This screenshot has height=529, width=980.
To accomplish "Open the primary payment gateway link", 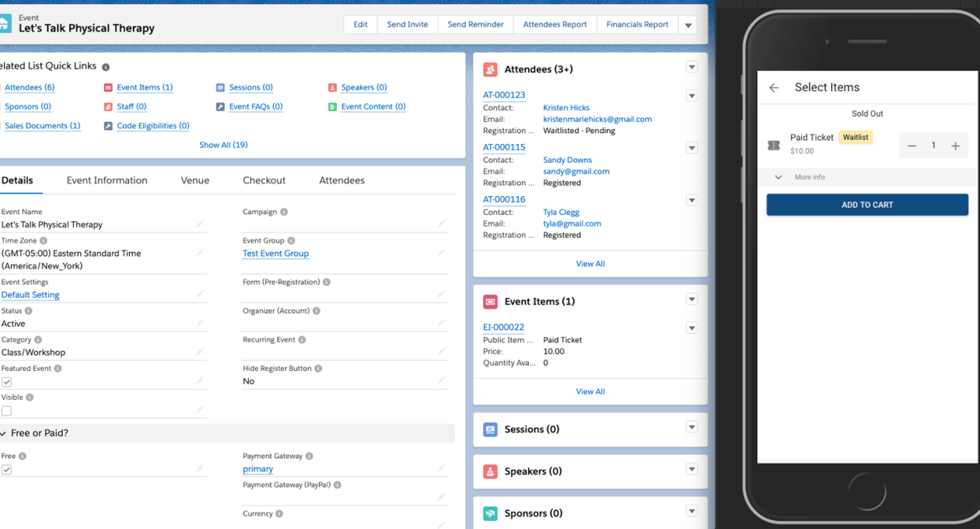I will [257, 469].
